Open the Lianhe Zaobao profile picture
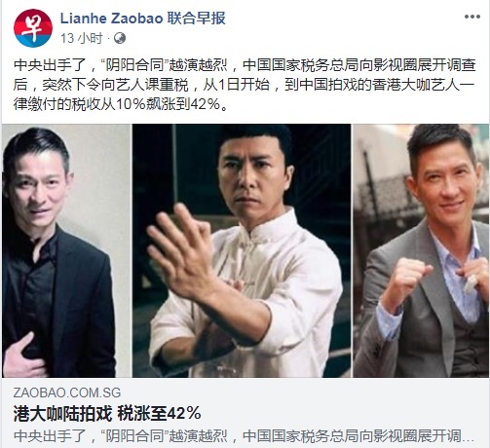The height and width of the screenshot is (448, 490). 33,28
